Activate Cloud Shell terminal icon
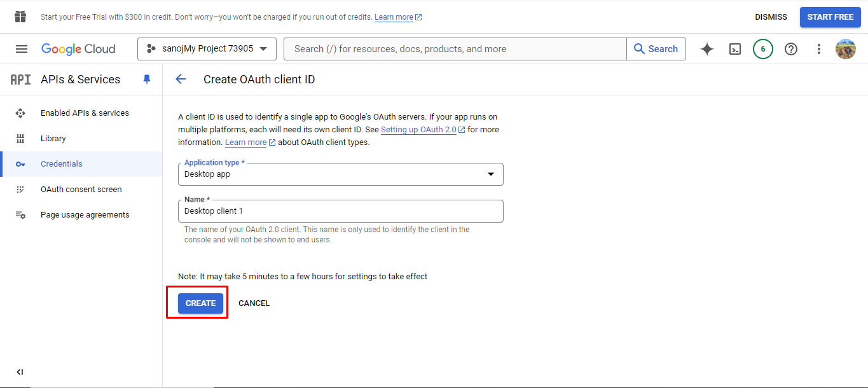This screenshot has width=868, height=388. (735, 49)
